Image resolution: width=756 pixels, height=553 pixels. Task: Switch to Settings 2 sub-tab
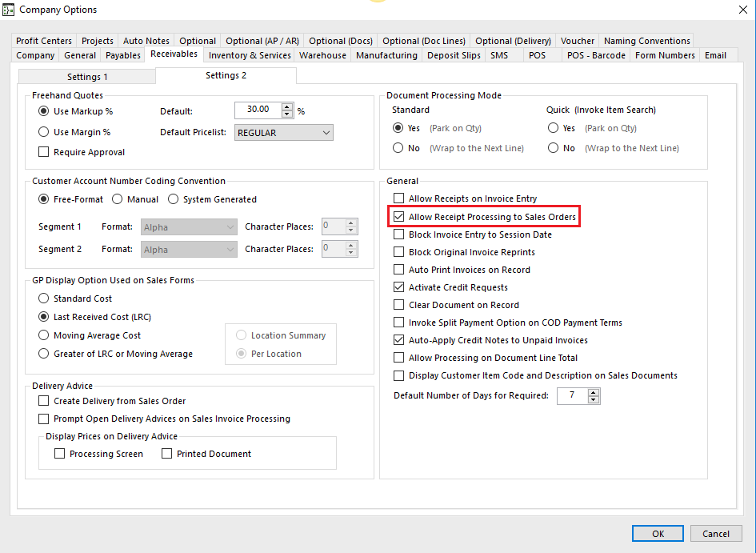coord(226,75)
